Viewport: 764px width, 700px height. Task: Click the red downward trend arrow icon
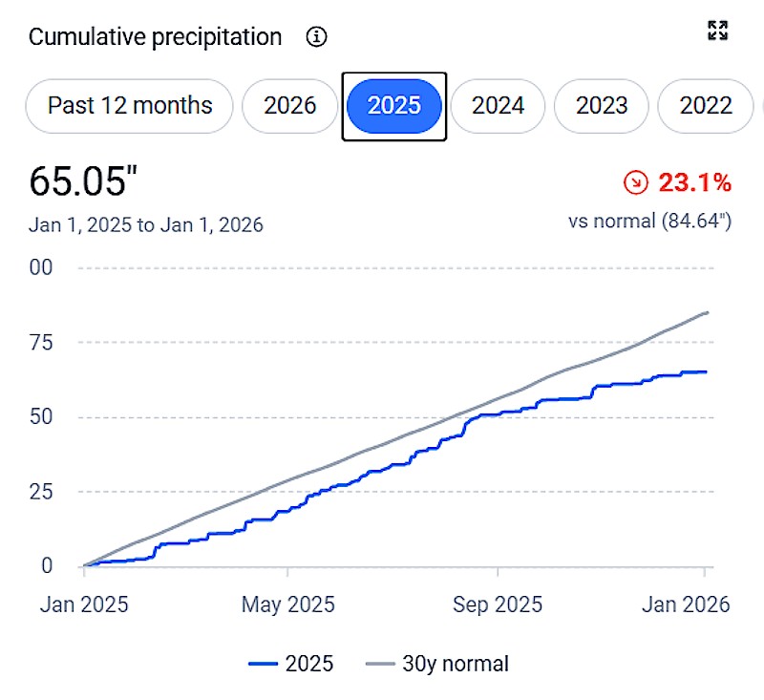[x=634, y=181]
